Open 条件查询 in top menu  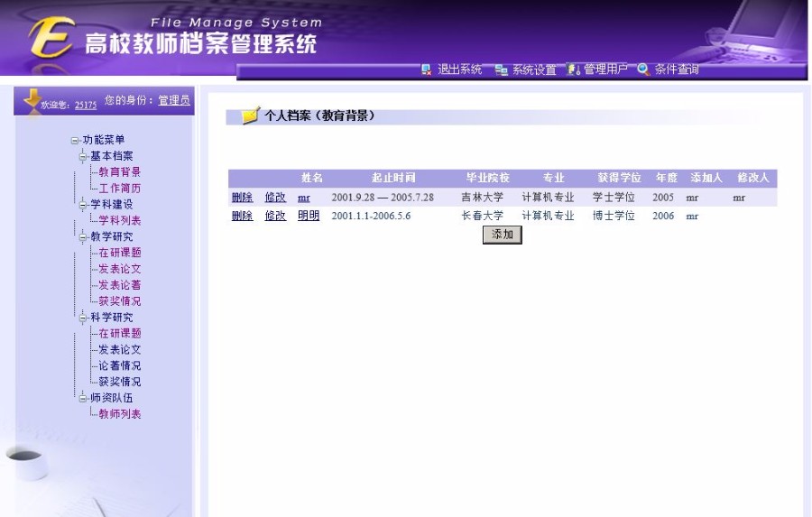(x=677, y=69)
